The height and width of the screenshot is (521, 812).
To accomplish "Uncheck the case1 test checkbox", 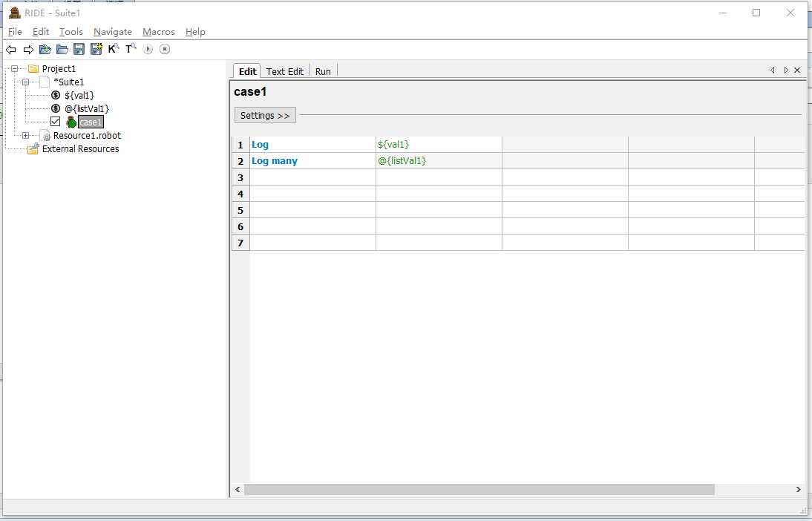I will (56, 122).
